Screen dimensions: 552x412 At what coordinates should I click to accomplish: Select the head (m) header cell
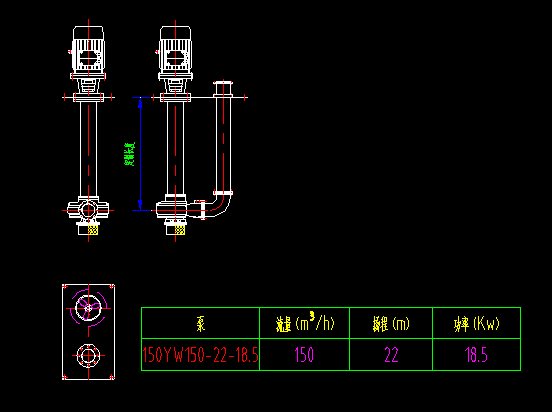(x=391, y=323)
